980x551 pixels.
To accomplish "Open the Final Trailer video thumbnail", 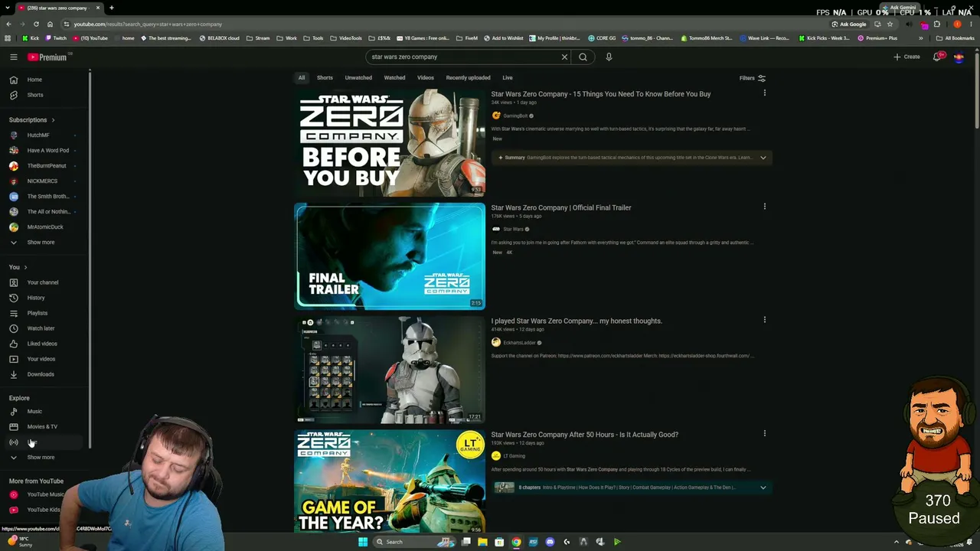I will click(x=390, y=256).
